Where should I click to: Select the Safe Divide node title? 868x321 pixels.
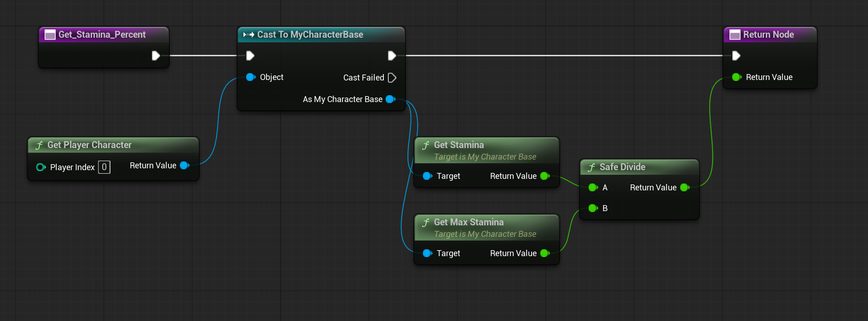pos(622,167)
